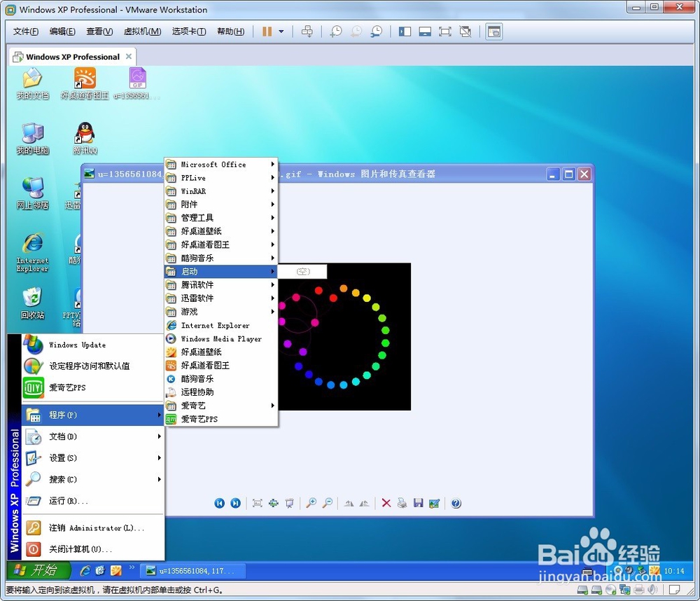Viewport: 700px width, 601px height.
Task: Expand the PPLive program folder
Action: point(221,178)
